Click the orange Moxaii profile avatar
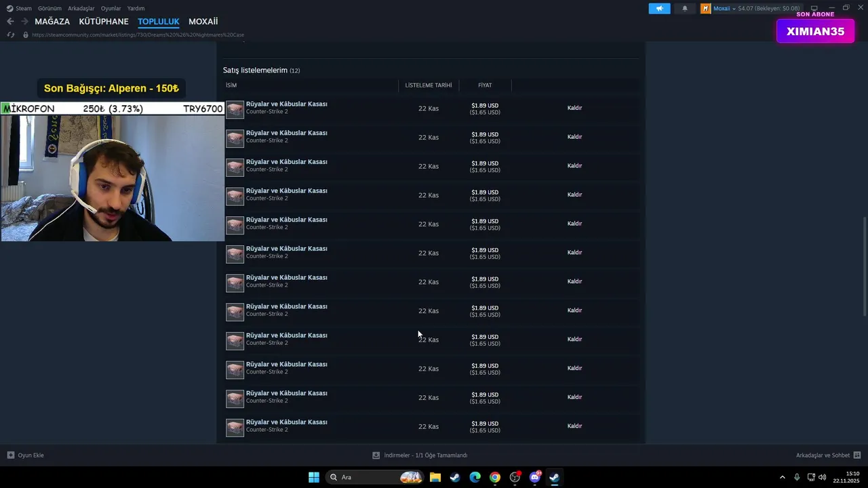The image size is (868, 488). (706, 9)
